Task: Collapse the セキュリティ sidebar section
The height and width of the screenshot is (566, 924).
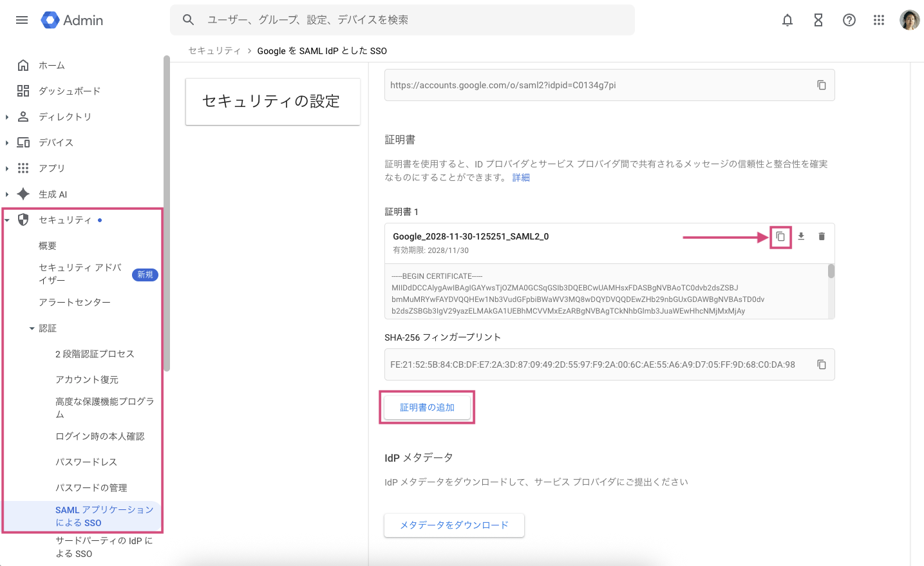Action: click(7, 220)
